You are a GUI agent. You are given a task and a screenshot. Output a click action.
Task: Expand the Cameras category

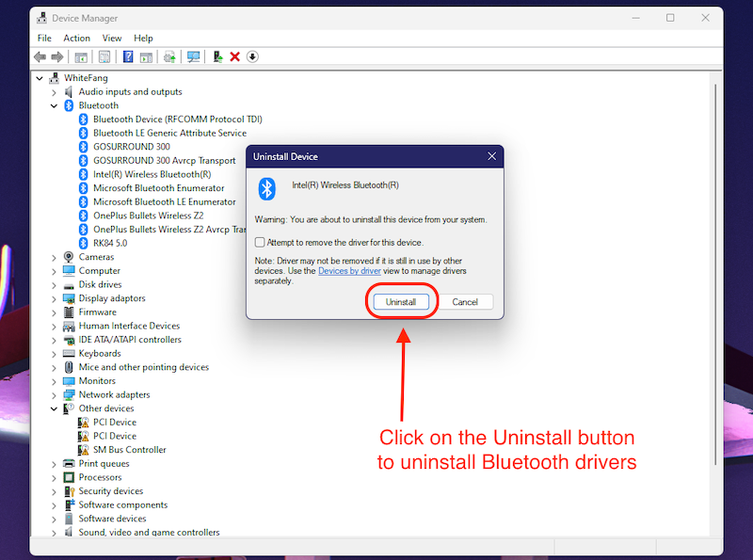click(54, 258)
